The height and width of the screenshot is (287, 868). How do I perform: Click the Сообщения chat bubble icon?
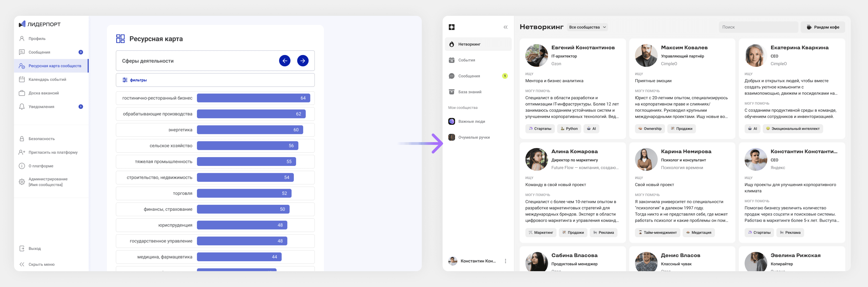coord(452,76)
